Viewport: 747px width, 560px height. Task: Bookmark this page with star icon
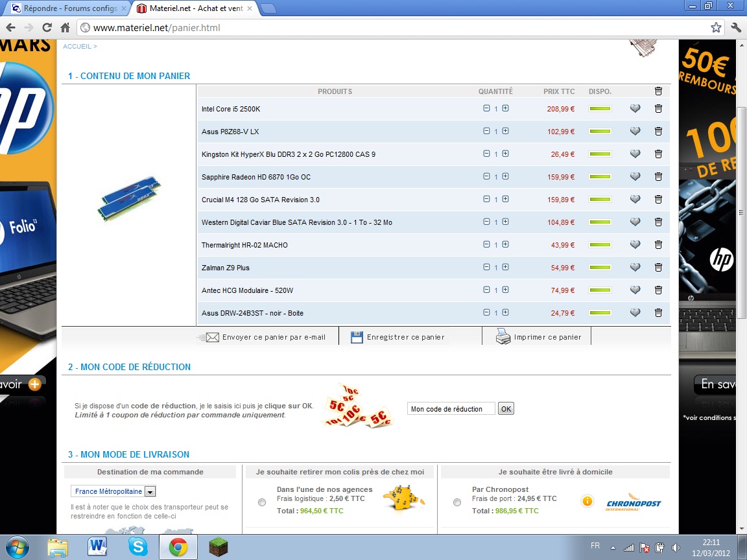pos(716,27)
